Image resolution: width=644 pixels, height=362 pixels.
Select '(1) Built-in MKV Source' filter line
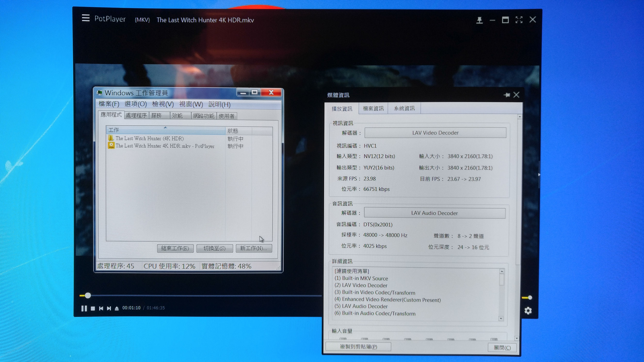click(361, 278)
